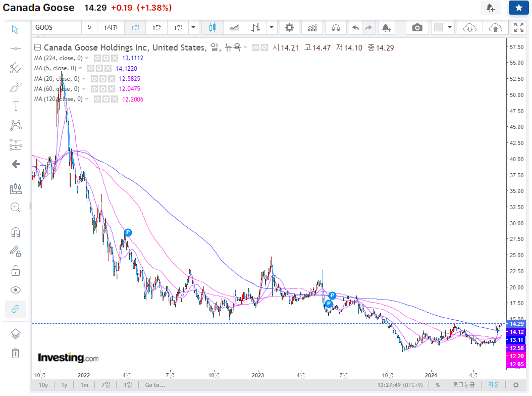Click the GOOS symbol search field

pos(57,27)
